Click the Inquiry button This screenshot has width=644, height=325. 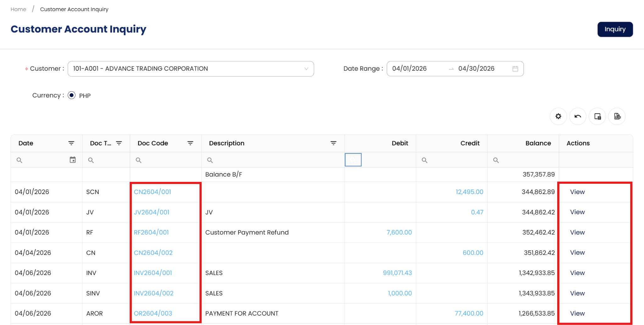(x=615, y=29)
